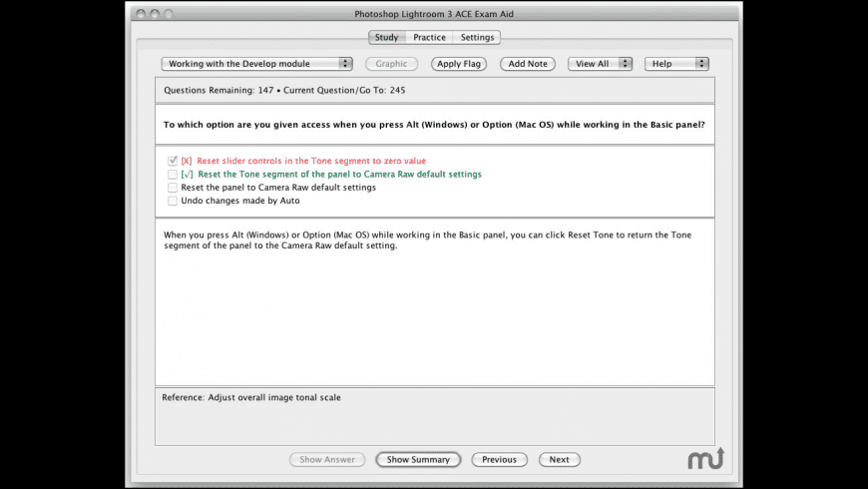Click the question text about Alt/Option key

click(434, 125)
